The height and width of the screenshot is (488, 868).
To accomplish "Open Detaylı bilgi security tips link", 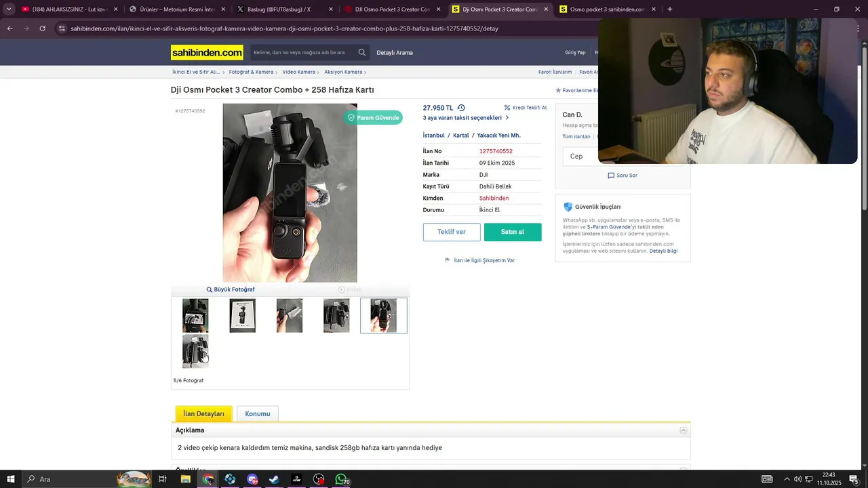I will pyautogui.click(x=663, y=251).
